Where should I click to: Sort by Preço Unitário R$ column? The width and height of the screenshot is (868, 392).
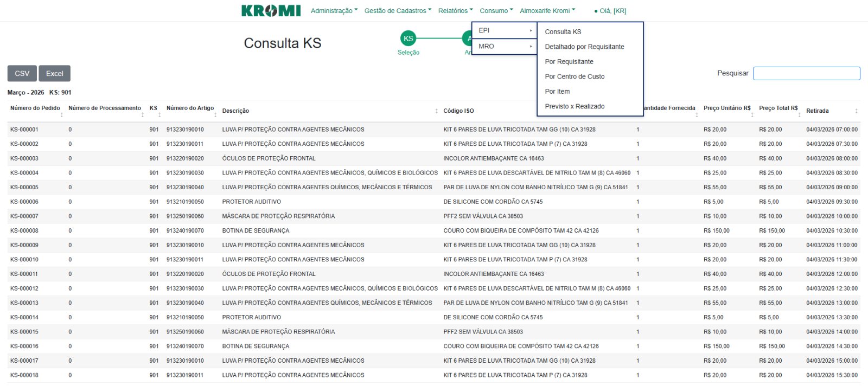pyautogui.click(x=728, y=110)
